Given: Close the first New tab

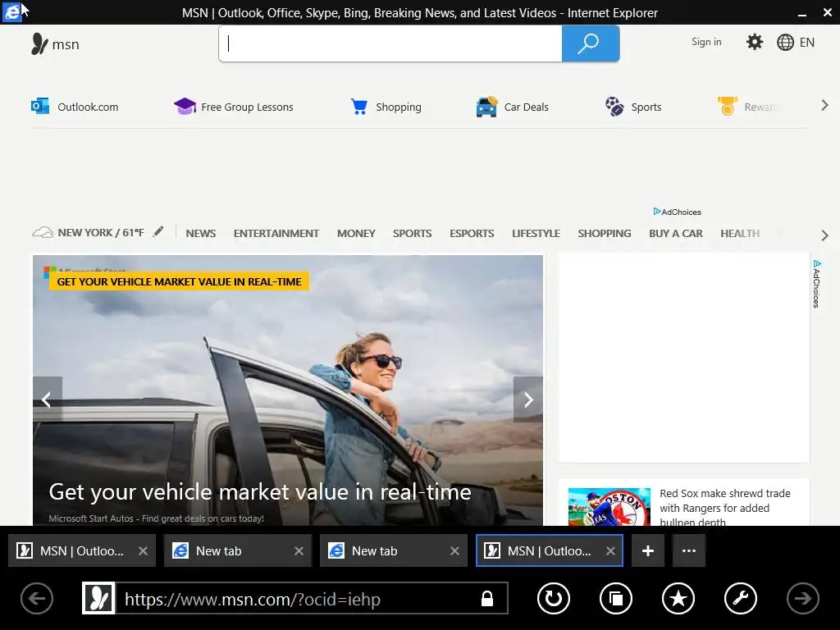Looking at the screenshot, I should pyautogui.click(x=299, y=550).
